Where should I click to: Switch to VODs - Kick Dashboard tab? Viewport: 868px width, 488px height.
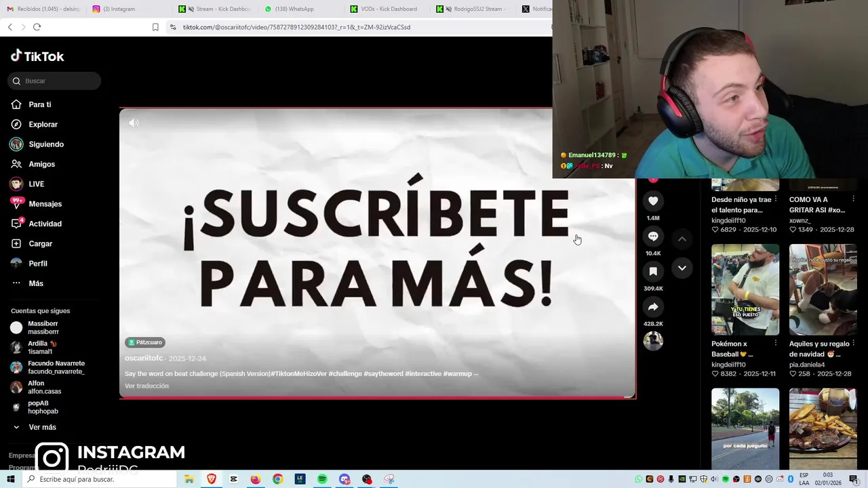(384, 9)
